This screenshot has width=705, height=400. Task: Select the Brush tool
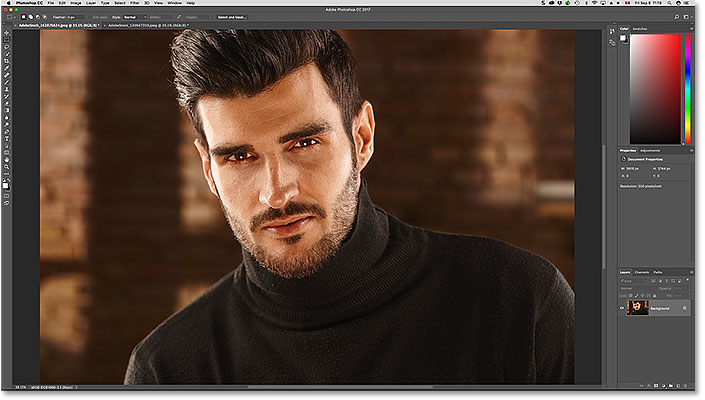point(6,82)
